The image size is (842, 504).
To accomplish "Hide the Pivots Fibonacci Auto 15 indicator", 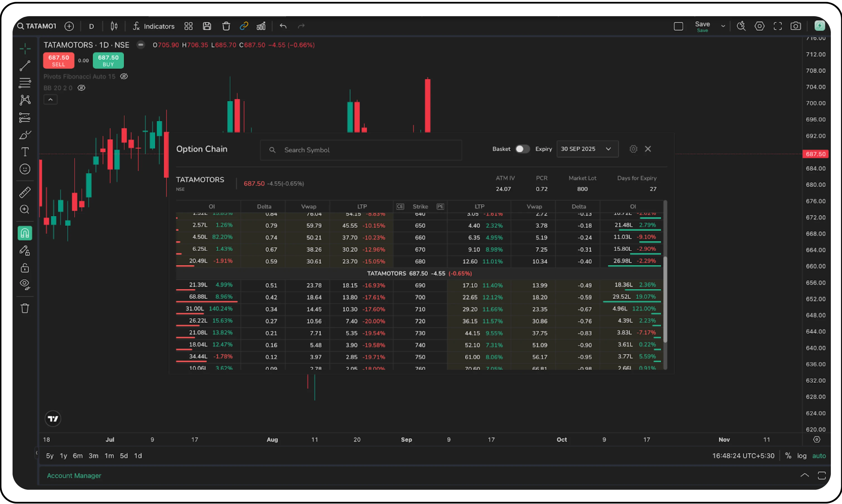I will point(124,76).
